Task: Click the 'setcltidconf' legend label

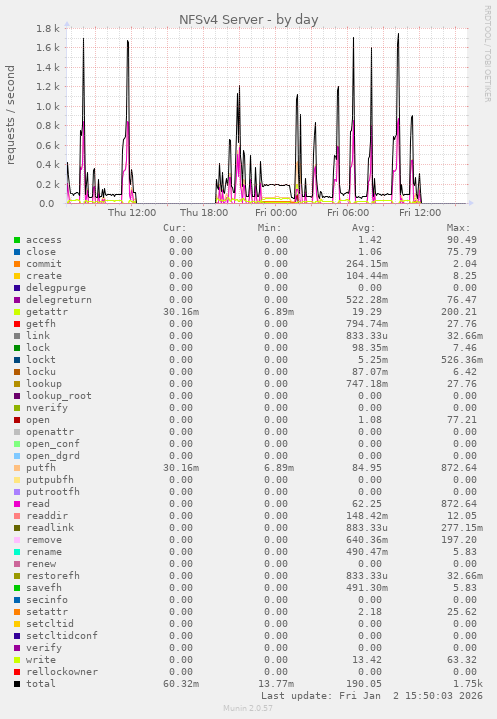Action: coord(62,636)
